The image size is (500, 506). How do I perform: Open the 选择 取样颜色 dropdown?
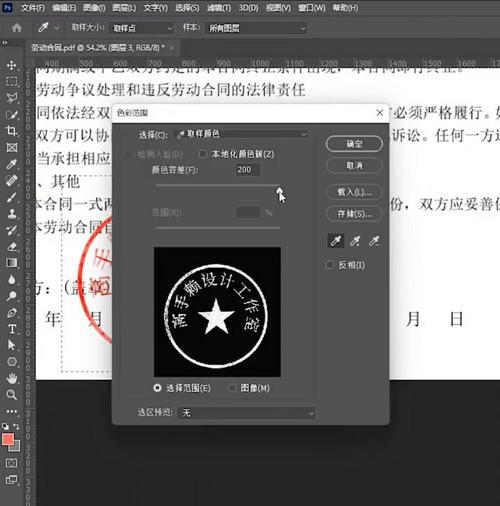[241, 134]
